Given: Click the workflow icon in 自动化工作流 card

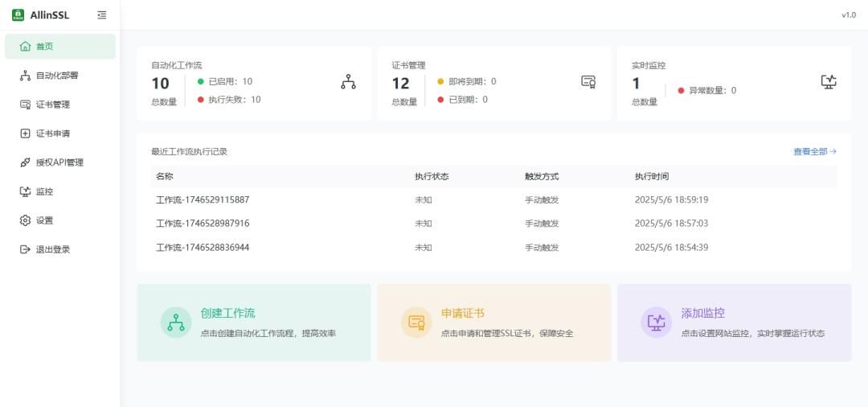Looking at the screenshot, I should click(x=348, y=82).
